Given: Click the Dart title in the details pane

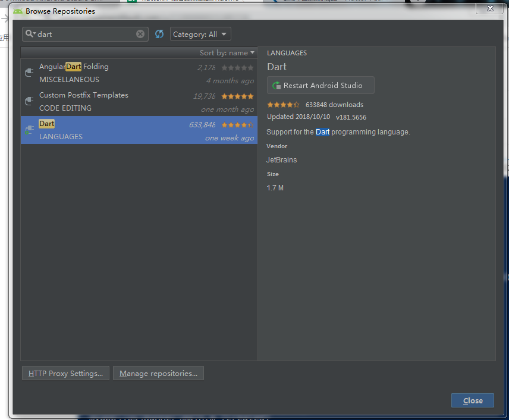Looking at the screenshot, I should [277, 67].
